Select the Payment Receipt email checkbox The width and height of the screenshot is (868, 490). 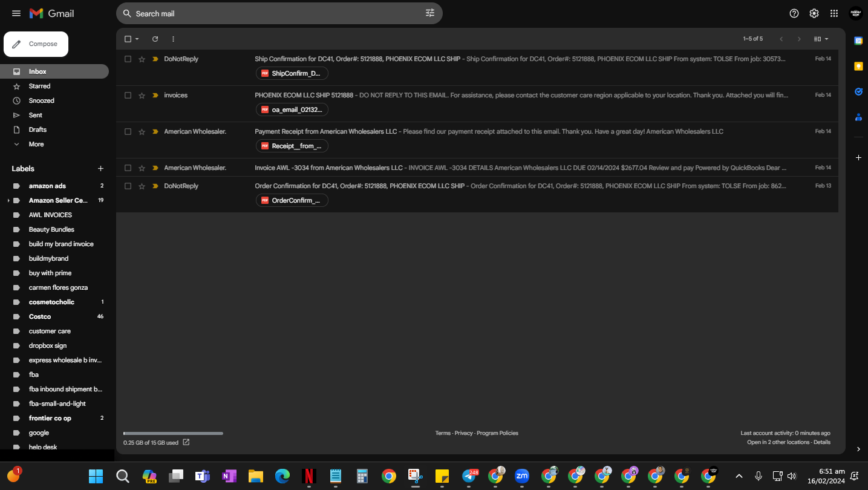(128, 132)
